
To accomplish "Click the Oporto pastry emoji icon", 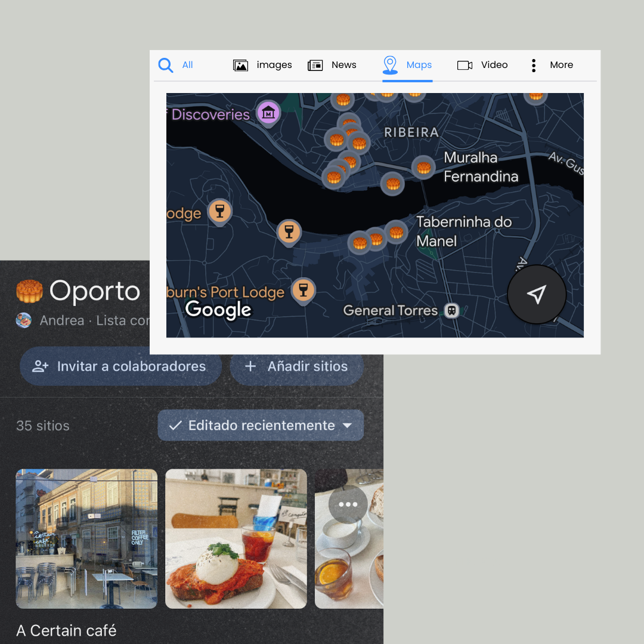I will coord(29,291).
